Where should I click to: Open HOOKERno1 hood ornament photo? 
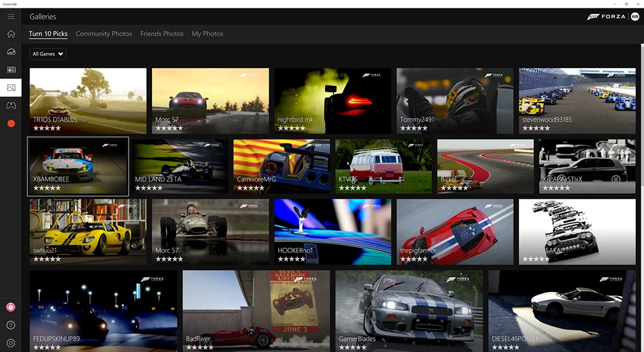[x=333, y=232]
